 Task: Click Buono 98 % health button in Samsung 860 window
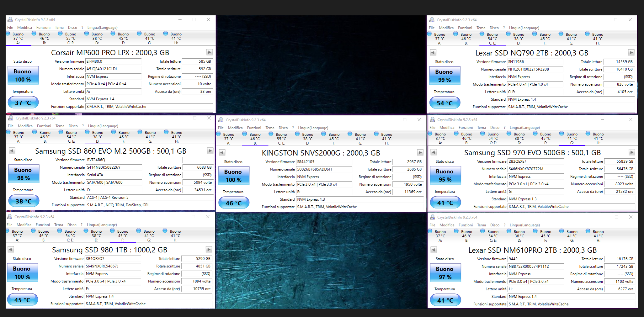(x=23, y=174)
